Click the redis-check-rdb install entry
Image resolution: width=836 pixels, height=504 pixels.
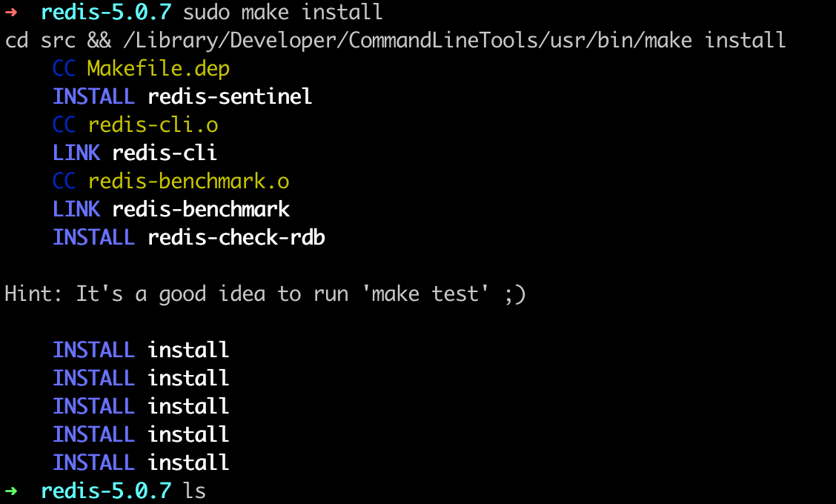236,237
